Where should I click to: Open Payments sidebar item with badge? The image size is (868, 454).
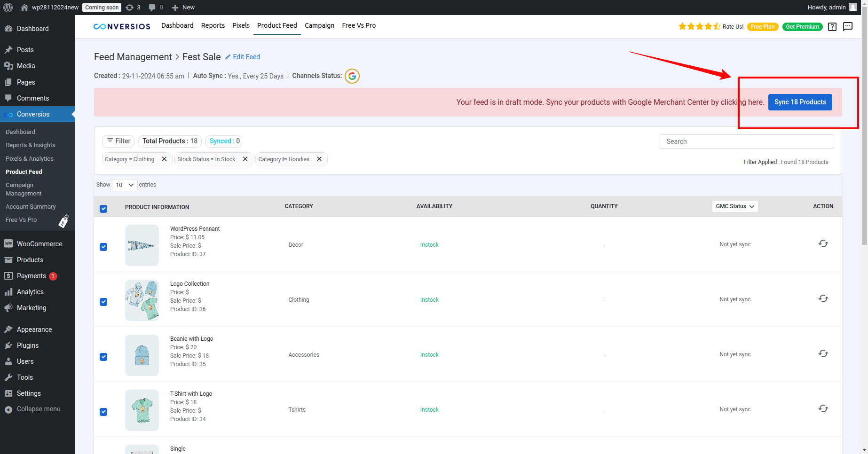click(x=38, y=276)
